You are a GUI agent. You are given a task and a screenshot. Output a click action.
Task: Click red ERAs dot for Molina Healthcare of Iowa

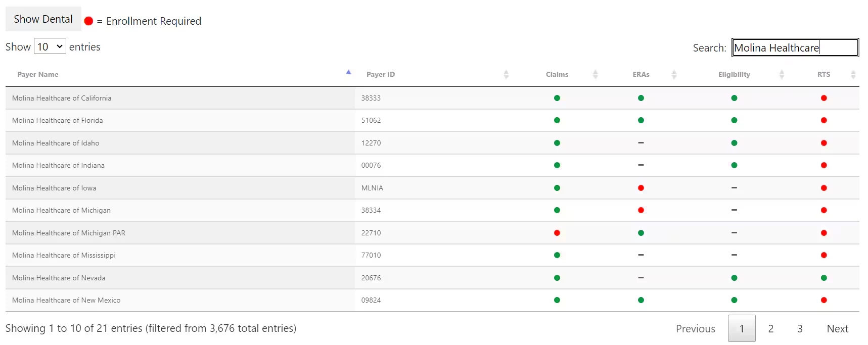(x=641, y=188)
